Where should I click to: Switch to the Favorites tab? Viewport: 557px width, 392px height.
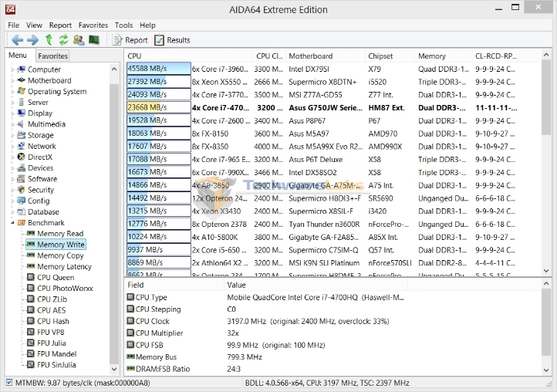[52, 56]
